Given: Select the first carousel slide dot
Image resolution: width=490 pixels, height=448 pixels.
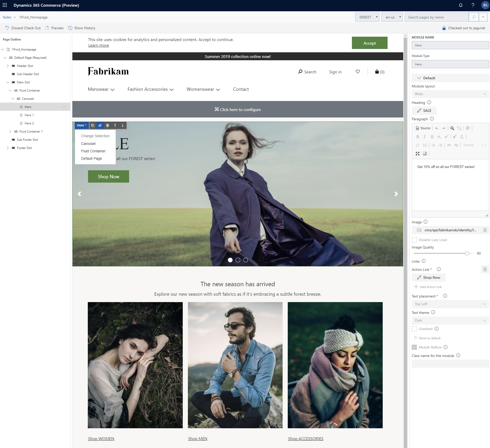Looking at the screenshot, I should click(x=230, y=260).
